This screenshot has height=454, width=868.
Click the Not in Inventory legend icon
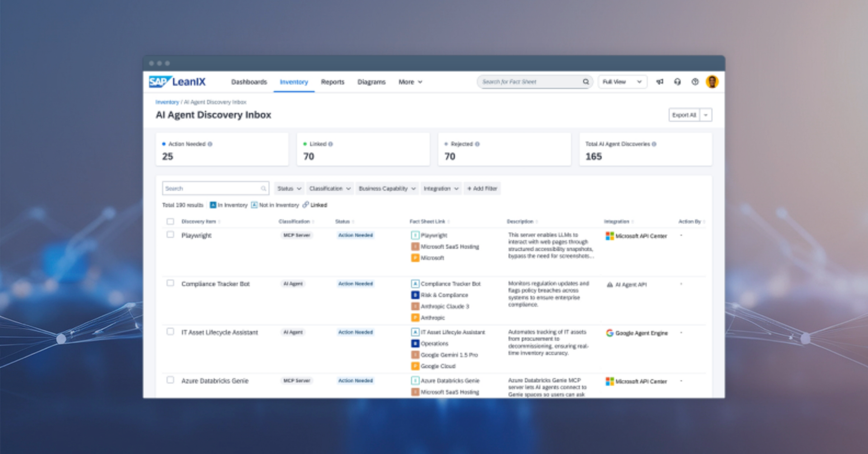pos(254,205)
